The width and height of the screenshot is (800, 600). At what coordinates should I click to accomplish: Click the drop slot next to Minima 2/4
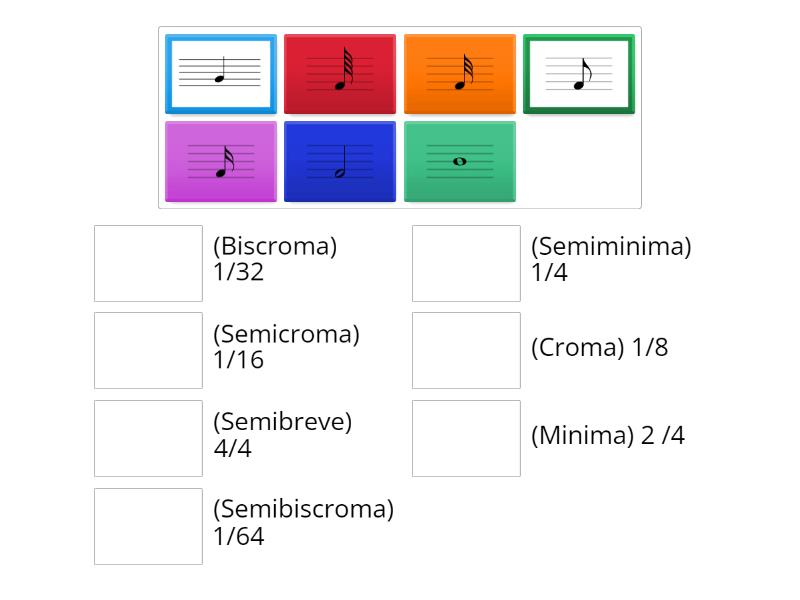coord(466,438)
